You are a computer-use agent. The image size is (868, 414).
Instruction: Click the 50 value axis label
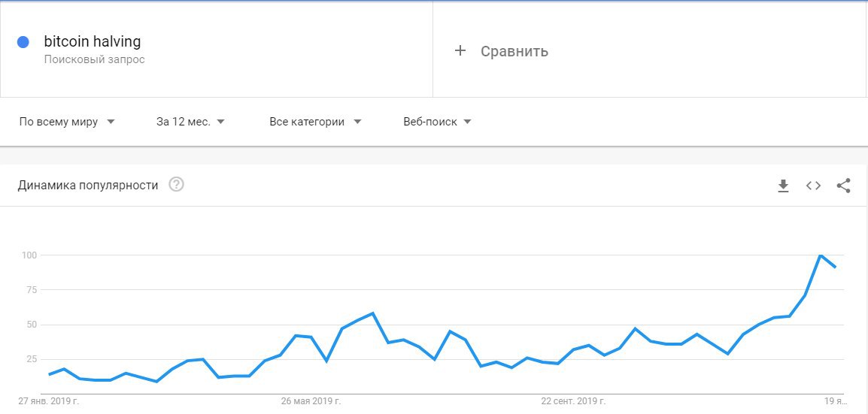click(29, 325)
